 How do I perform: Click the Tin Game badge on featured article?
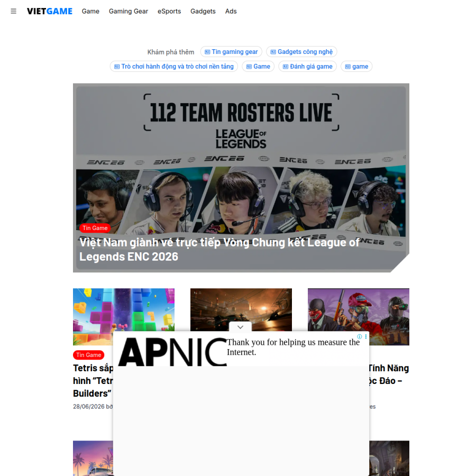click(x=95, y=228)
